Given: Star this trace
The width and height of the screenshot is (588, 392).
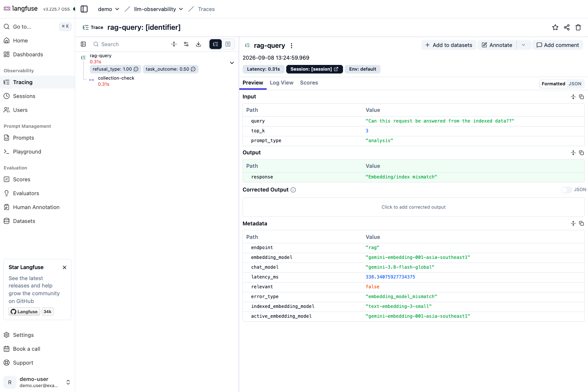Looking at the screenshot, I should coord(555,27).
